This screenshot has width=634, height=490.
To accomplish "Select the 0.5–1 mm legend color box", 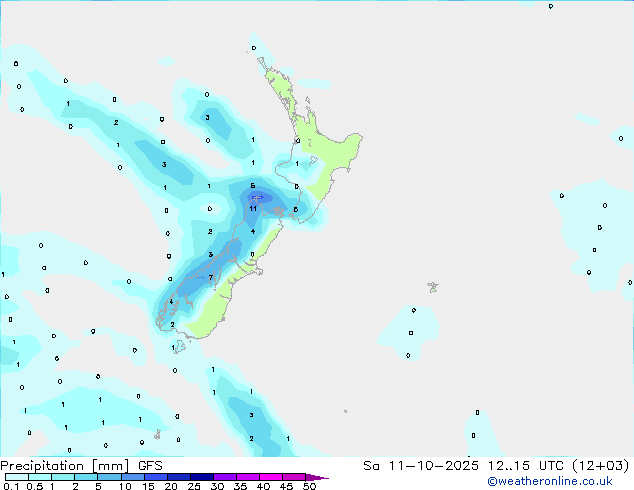I will click(x=40, y=477).
